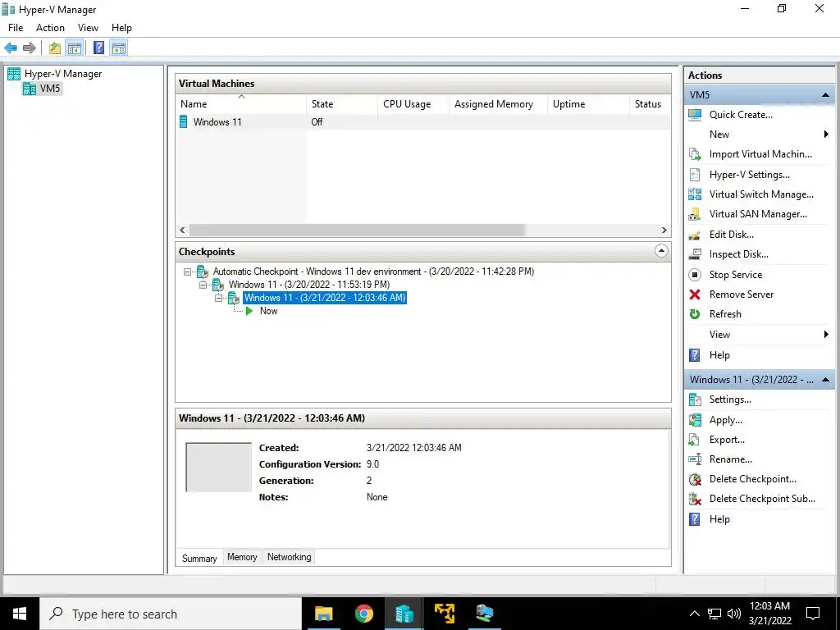
Task: Click the red X Remove Server icon
Action: tap(695, 294)
